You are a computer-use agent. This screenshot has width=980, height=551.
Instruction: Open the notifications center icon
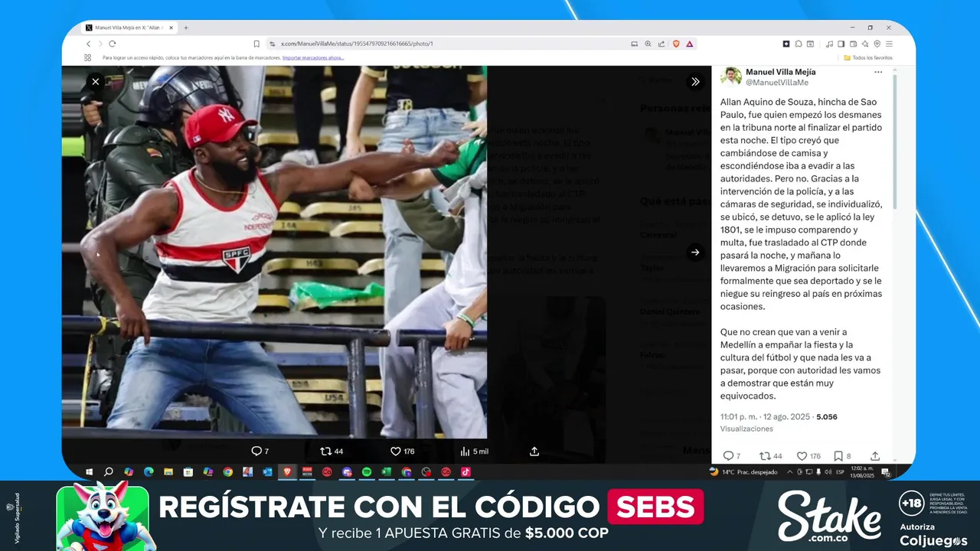(886, 472)
